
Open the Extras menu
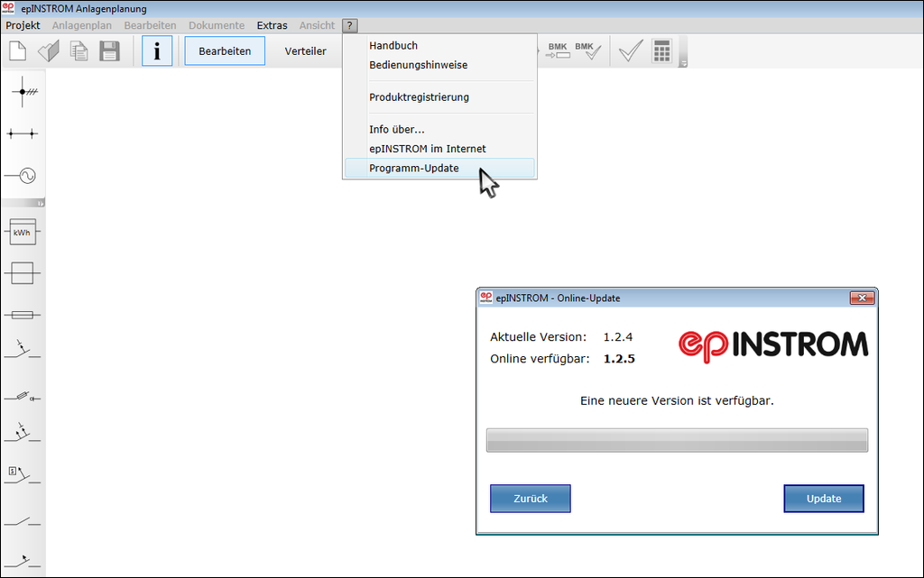pyautogui.click(x=273, y=25)
